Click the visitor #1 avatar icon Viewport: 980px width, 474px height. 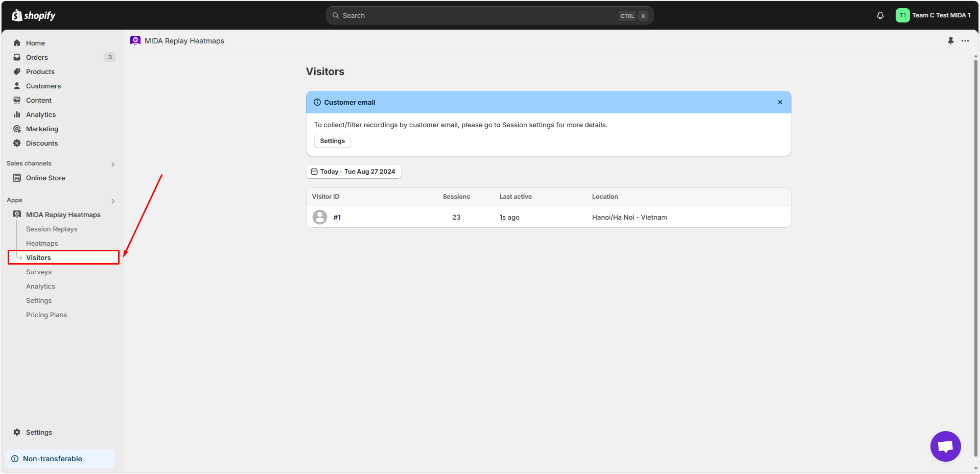(x=320, y=217)
